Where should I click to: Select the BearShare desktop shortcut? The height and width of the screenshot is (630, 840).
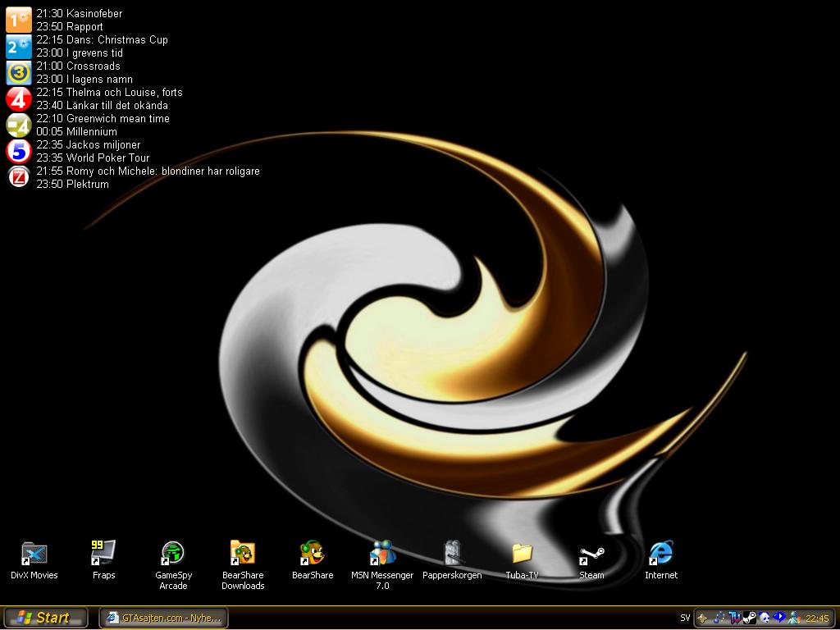313,559
